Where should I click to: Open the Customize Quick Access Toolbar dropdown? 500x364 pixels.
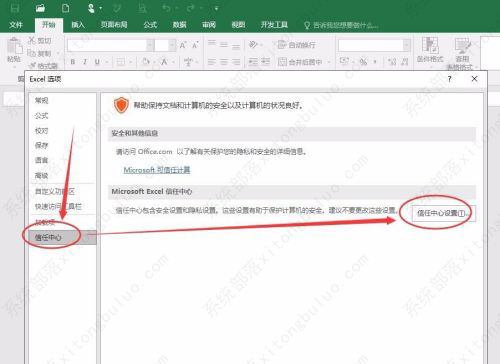tap(216, 8)
